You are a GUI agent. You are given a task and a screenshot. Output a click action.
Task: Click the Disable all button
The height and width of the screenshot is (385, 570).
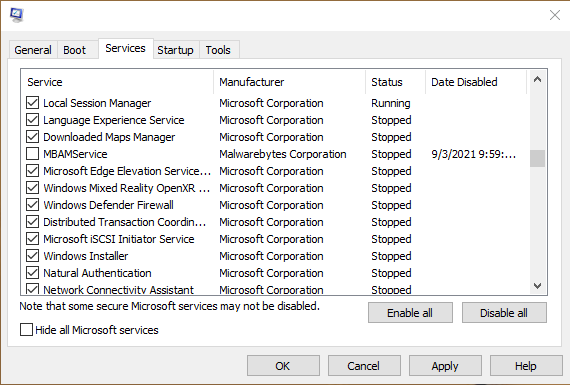tap(504, 313)
